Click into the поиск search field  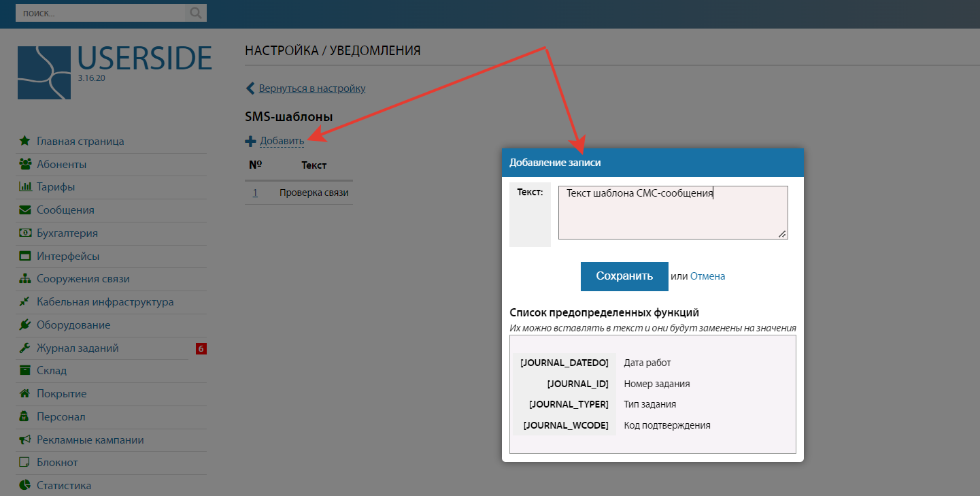coord(101,13)
